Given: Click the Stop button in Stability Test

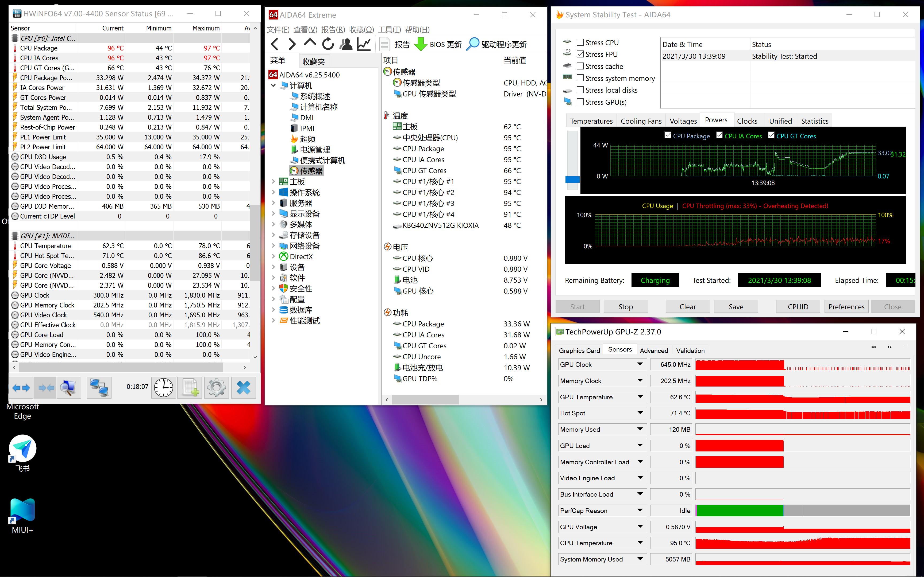Looking at the screenshot, I should pyautogui.click(x=625, y=306).
